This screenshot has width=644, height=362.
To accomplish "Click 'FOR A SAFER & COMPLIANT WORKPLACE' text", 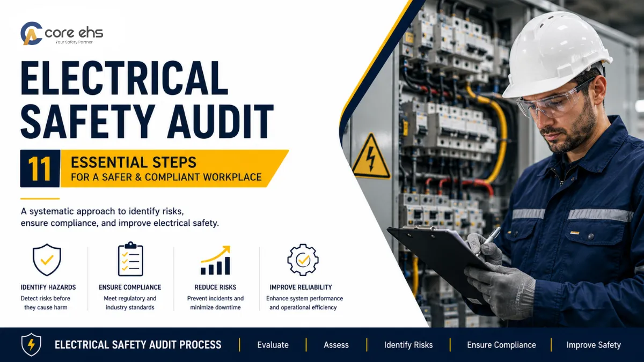I will coord(166,178).
